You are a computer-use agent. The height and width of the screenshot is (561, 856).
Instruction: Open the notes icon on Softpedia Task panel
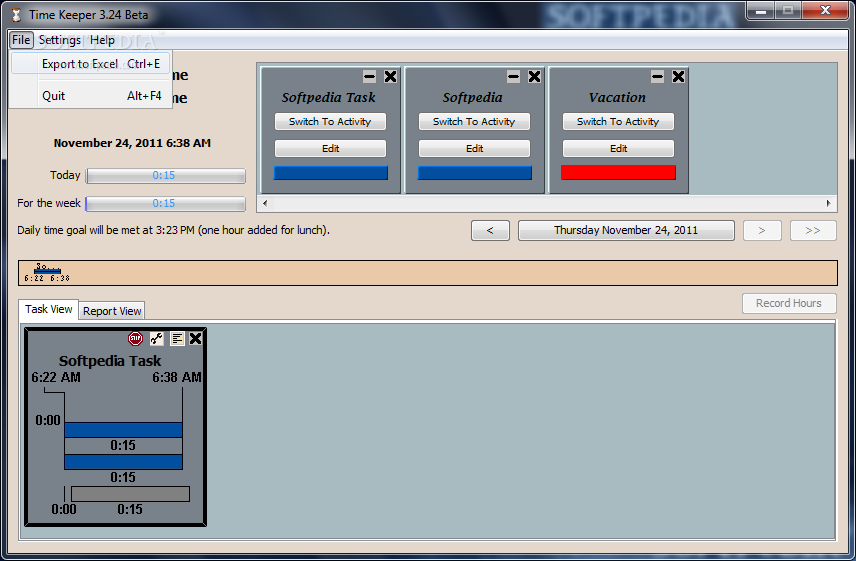coord(177,339)
